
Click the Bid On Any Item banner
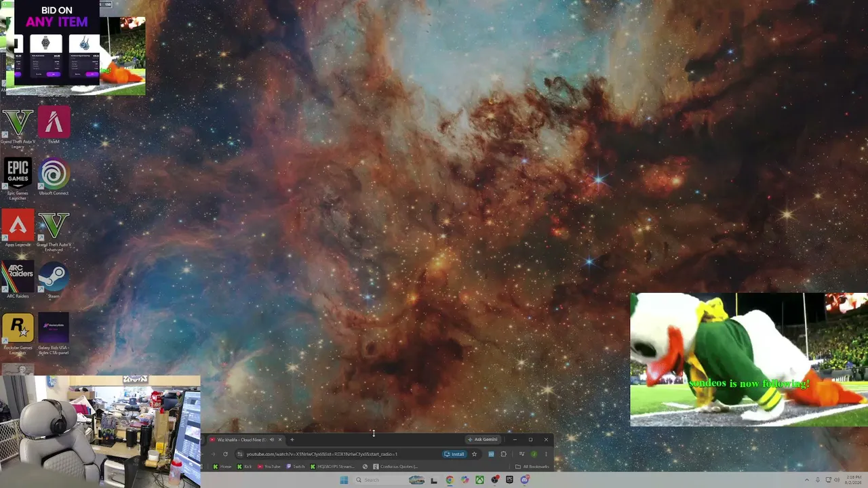(x=57, y=42)
